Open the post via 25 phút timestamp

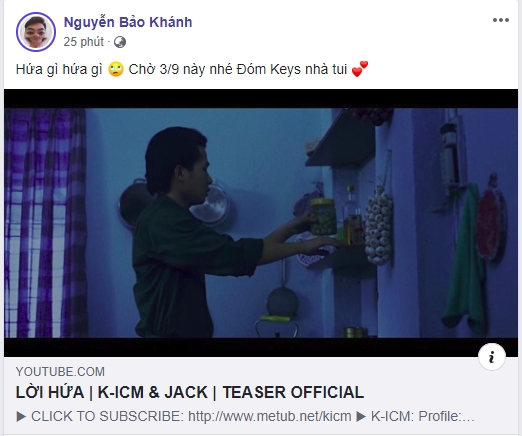pyautogui.click(x=84, y=42)
